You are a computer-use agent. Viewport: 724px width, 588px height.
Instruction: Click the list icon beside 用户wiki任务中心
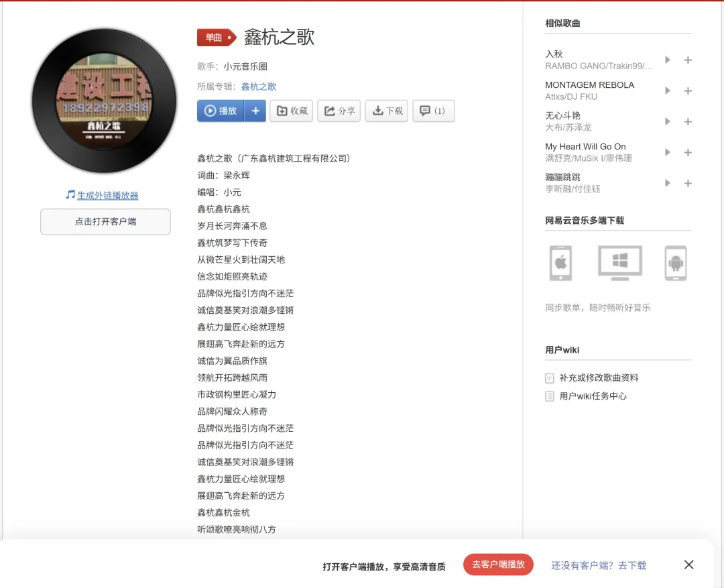click(550, 396)
